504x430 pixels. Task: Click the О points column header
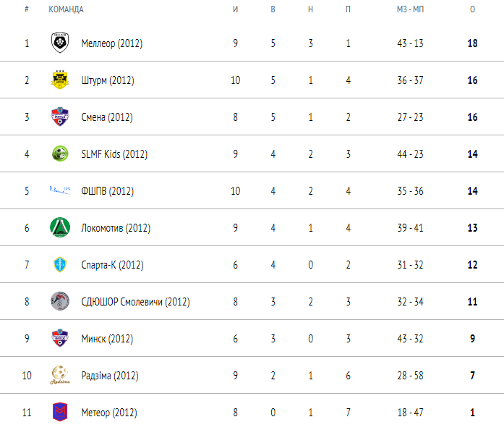pos(472,9)
